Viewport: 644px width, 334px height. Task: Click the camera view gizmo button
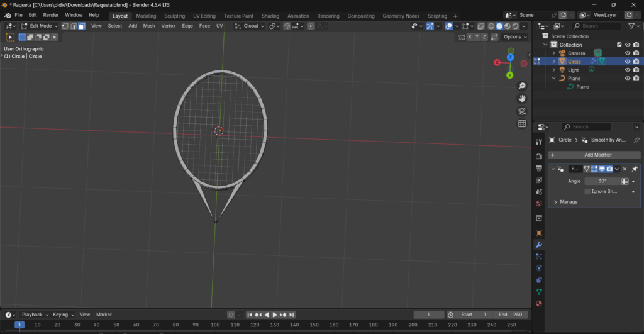click(522, 111)
